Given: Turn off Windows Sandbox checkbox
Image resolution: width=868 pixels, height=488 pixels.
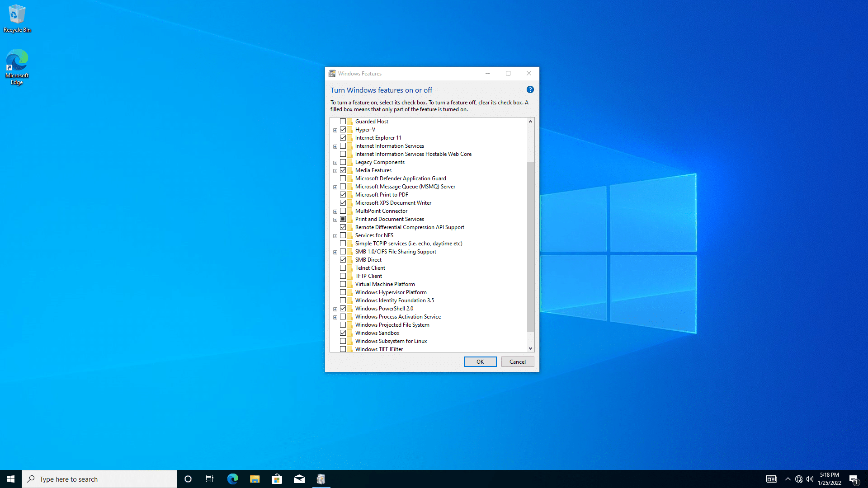Looking at the screenshot, I should (x=343, y=333).
